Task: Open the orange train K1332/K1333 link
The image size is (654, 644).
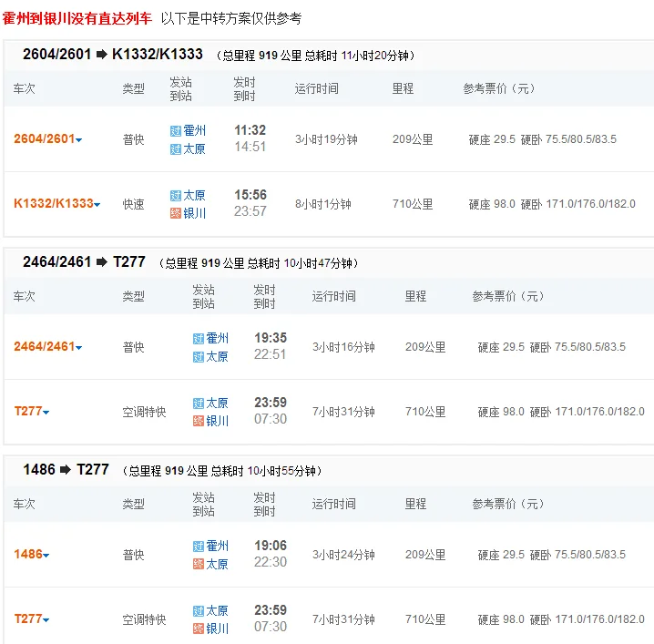Action: click(53, 204)
